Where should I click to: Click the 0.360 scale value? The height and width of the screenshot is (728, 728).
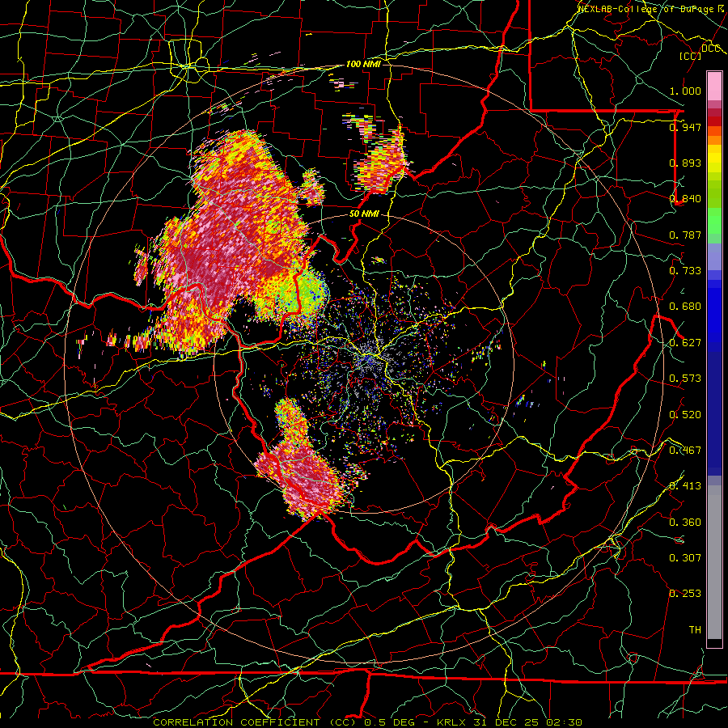click(685, 522)
